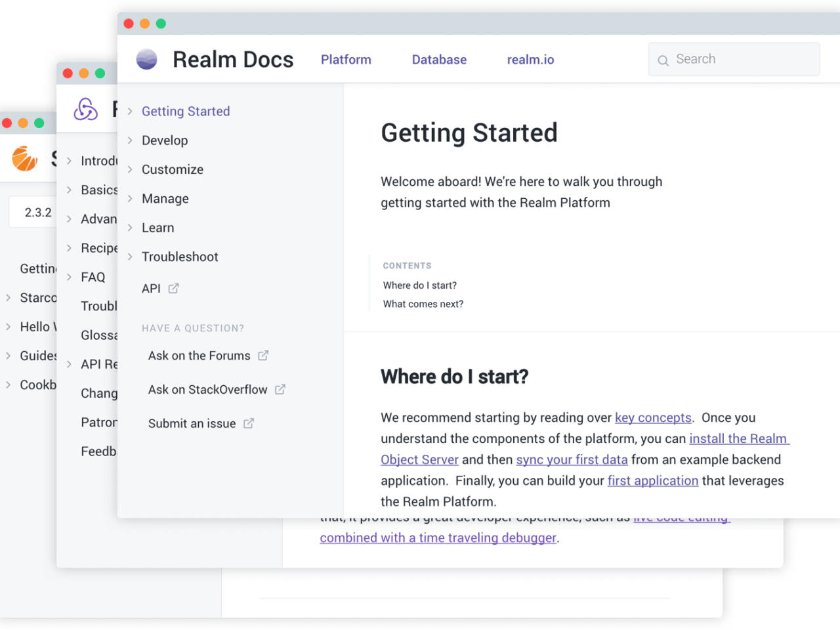840x630 pixels.
Task: Jump to Where do I start? in contents
Action: pyautogui.click(x=420, y=285)
